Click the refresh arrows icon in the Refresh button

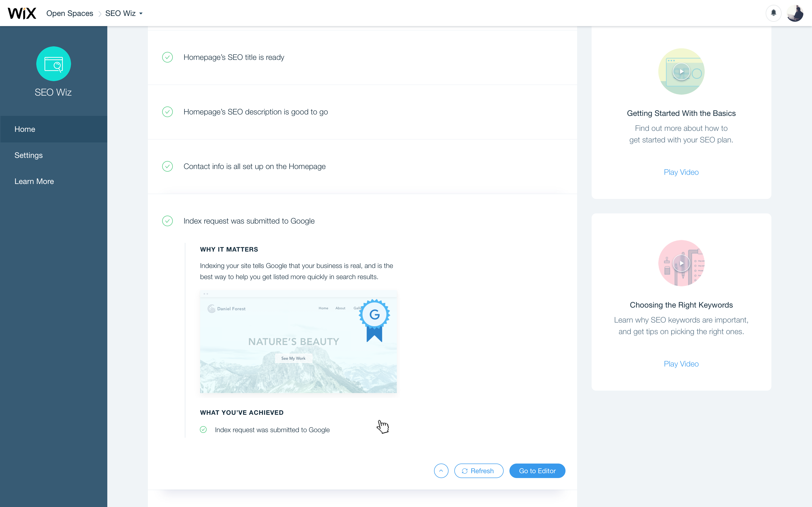(464, 471)
